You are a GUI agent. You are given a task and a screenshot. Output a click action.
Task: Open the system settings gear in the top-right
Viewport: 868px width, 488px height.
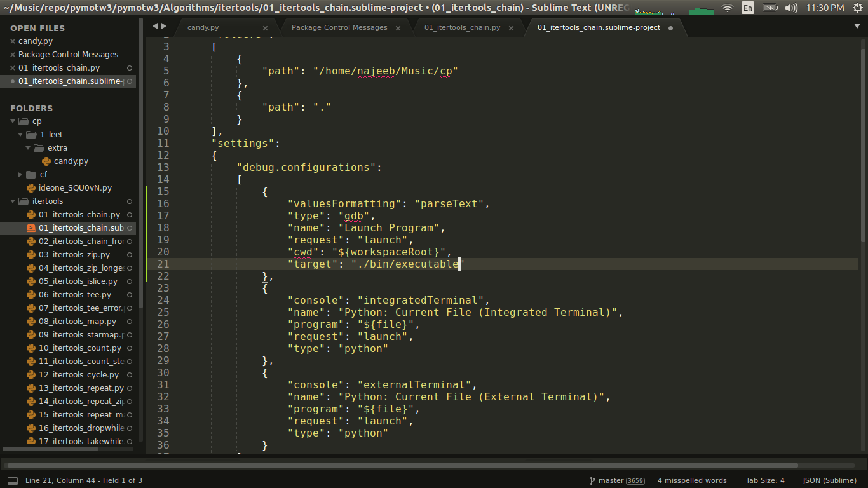[x=859, y=8]
